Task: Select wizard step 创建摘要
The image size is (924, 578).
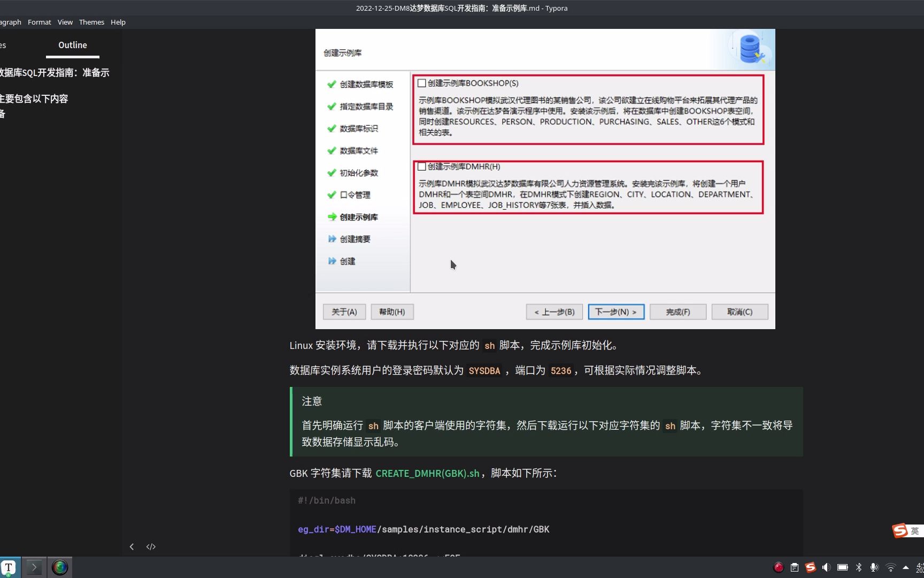Action: [x=355, y=239]
